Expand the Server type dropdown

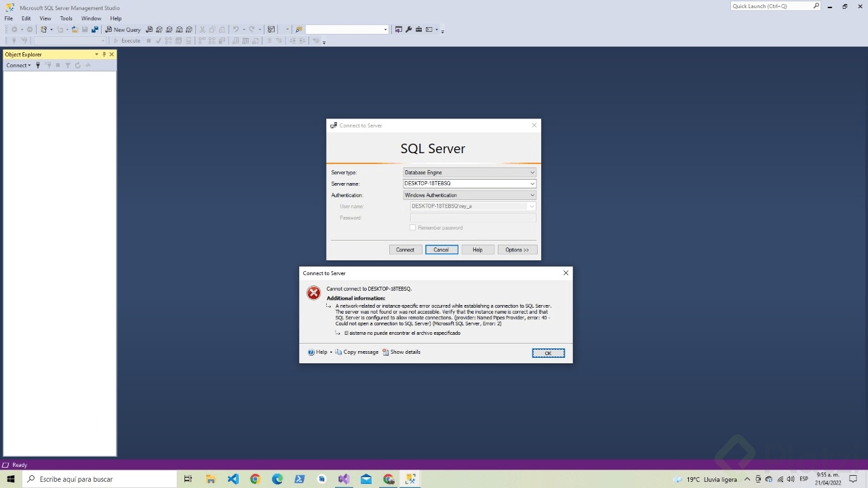point(532,173)
